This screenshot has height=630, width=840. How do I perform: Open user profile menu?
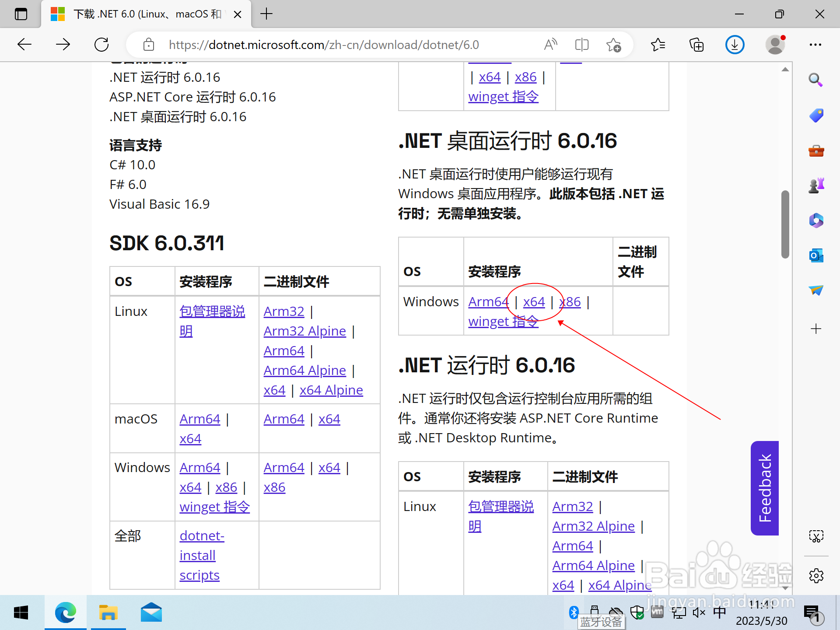(775, 45)
